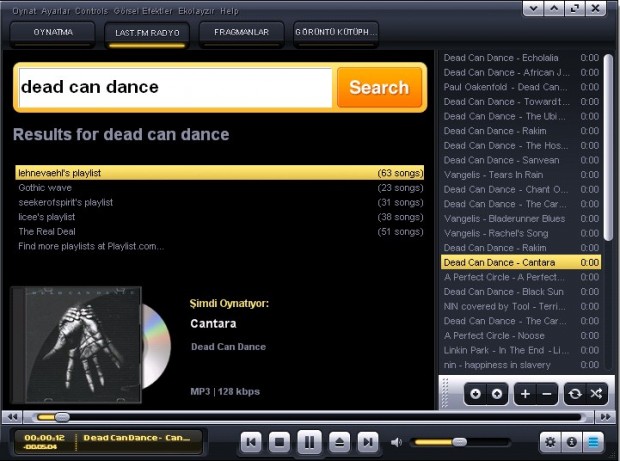Click the plus button under the playlist
Image resolution: width=620 pixels, height=461 pixels.
click(x=525, y=394)
